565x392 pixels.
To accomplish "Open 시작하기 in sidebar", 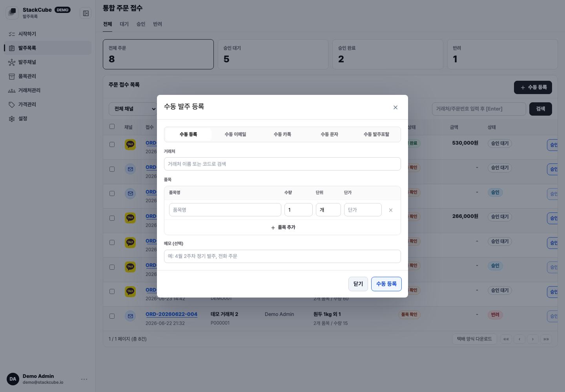I will point(47,34).
